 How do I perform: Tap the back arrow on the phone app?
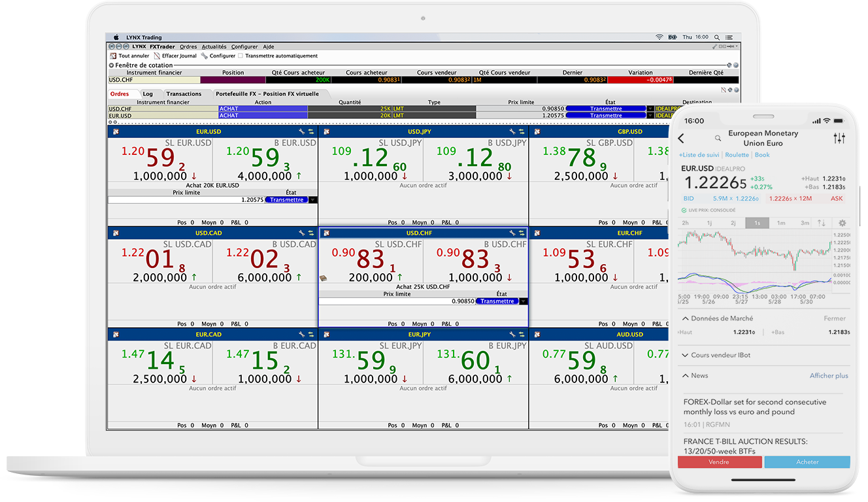pos(681,139)
